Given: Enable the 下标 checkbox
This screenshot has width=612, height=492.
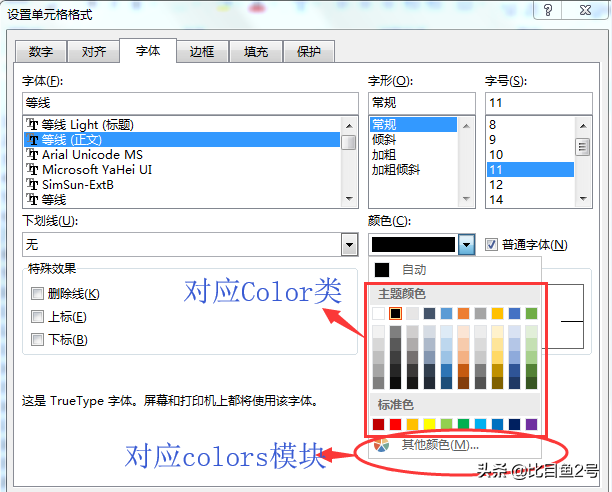Looking at the screenshot, I should [37, 339].
